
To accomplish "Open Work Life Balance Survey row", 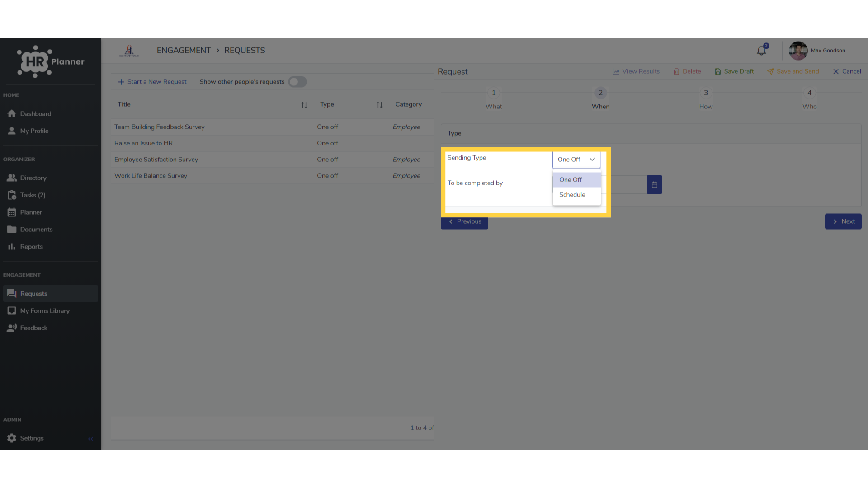I will [273, 176].
